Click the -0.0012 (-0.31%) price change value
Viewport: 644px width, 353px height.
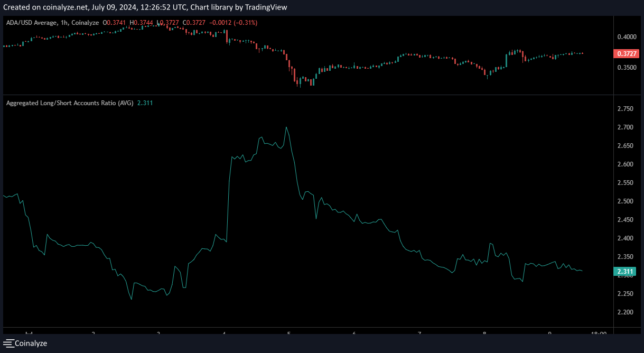234,22
